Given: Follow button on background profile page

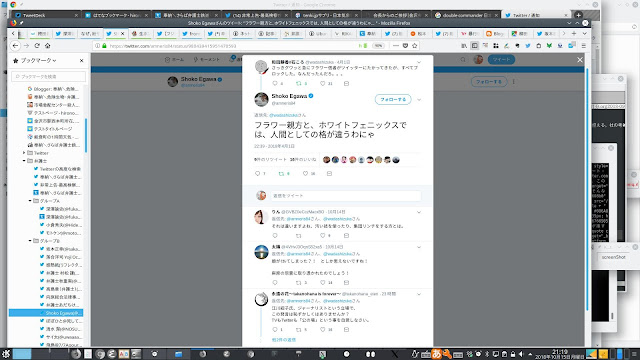Looking at the screenshot, I should coord(489,82).
